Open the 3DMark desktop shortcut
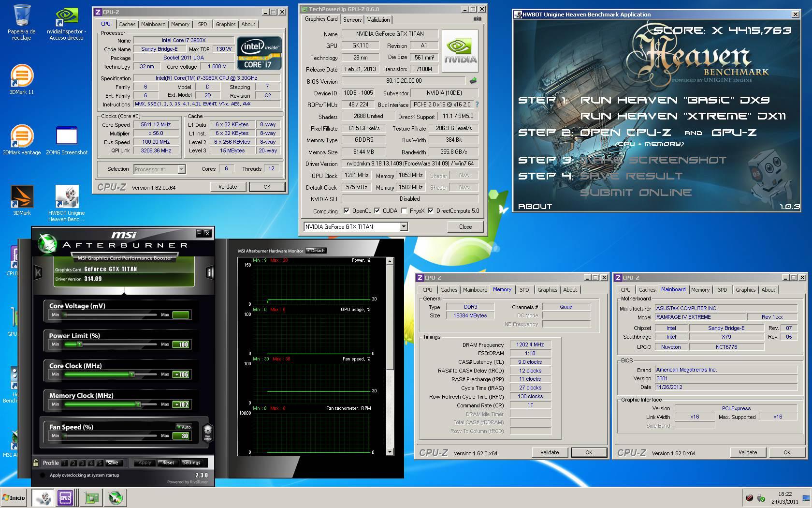The width and height of the screenshot is (812, 508). (21, 200)
